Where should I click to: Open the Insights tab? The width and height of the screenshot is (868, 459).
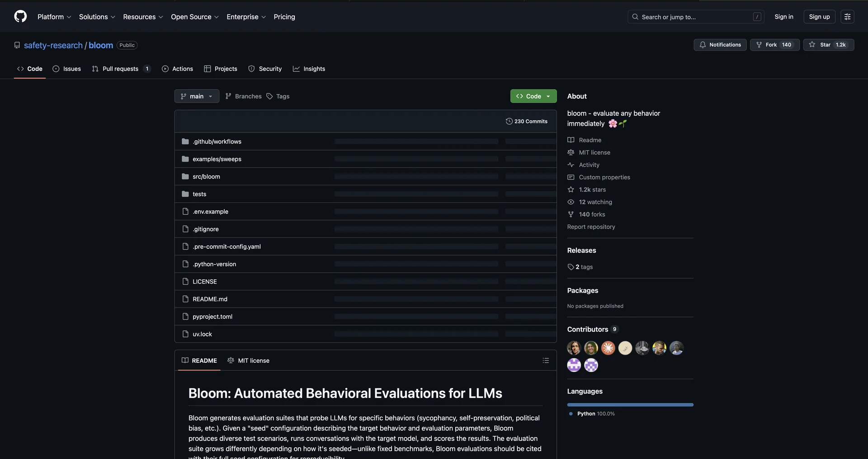tap(309, 69)
